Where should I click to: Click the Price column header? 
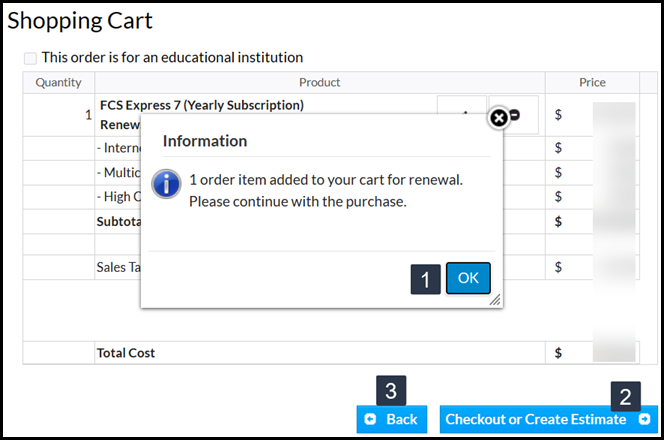point(592,82)
